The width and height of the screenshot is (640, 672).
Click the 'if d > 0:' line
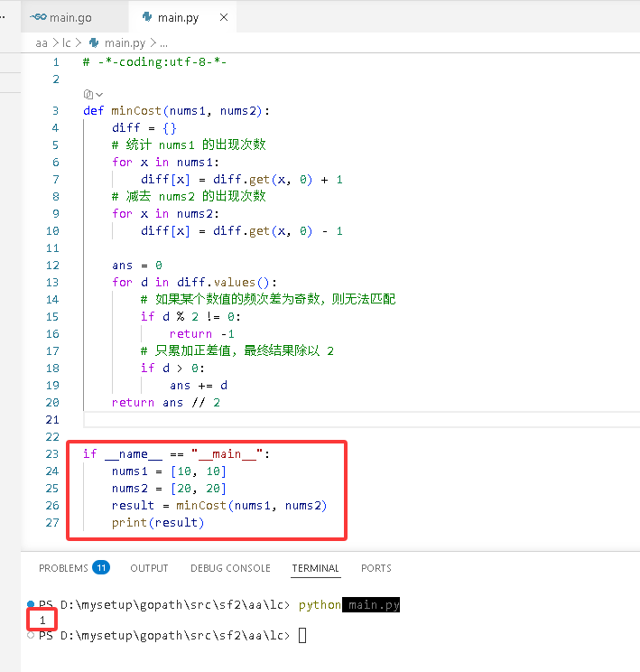[172, 369]
